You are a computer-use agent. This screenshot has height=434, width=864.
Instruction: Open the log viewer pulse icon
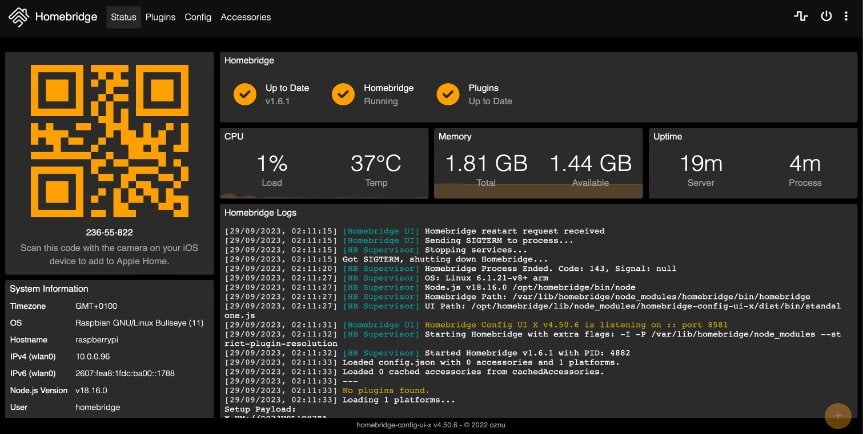(x=801, y=17)
